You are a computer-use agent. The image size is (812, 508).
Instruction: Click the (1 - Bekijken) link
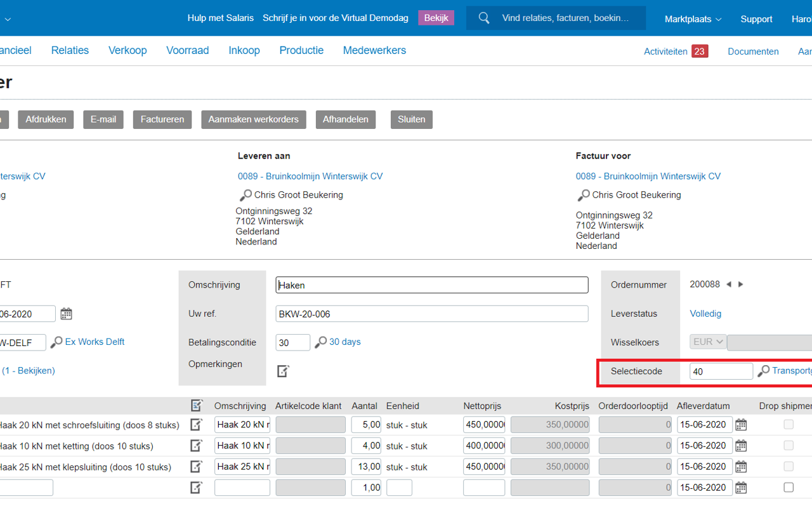tap(29, 370)
